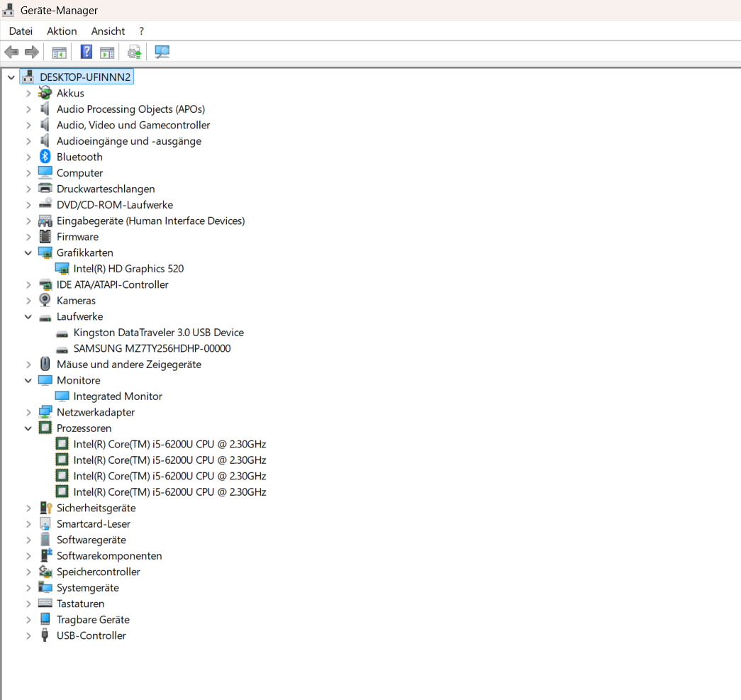Click the Softwarekomponenten icon
The width and height of the screenshot is (741, 700).
[45, 555]
